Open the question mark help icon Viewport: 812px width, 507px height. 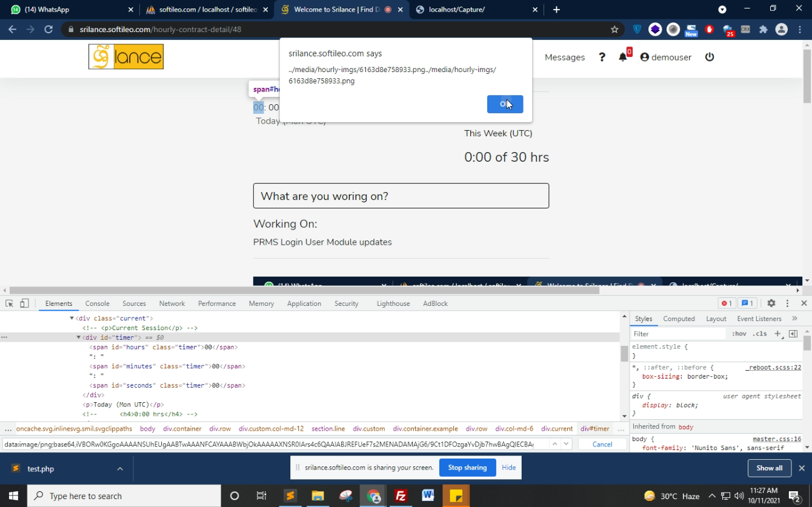(602, 57)
